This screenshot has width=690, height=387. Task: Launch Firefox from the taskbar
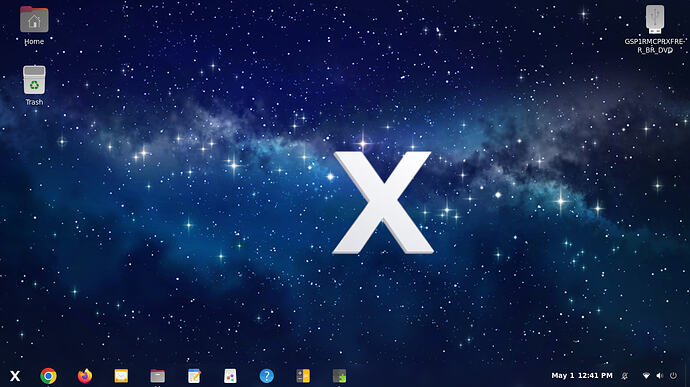click(x=85, y=376)
